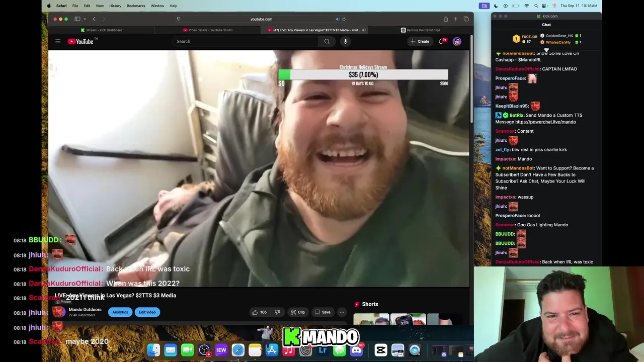Image resolution: width=644 pixels, height=362 pixels.
Task: Open YouTube account avatar menu
Action: [457, 41]
